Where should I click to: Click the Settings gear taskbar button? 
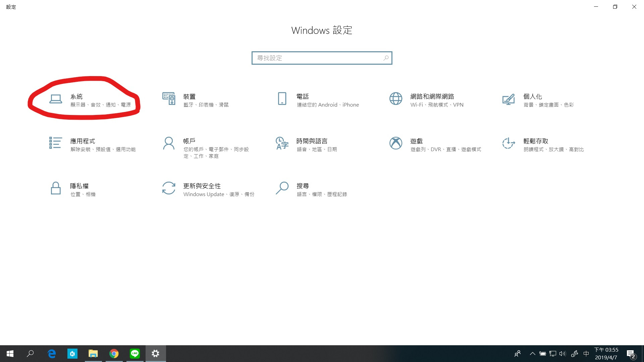point(155,354)
